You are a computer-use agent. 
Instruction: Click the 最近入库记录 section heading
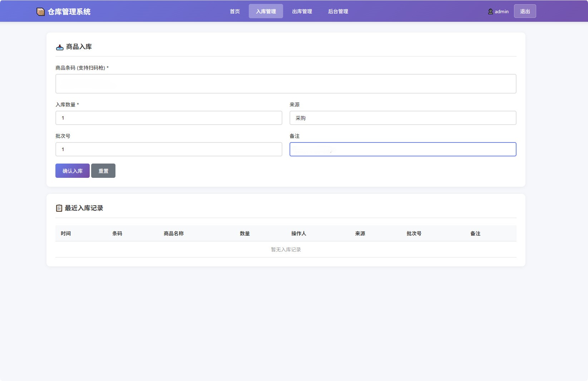84,208
